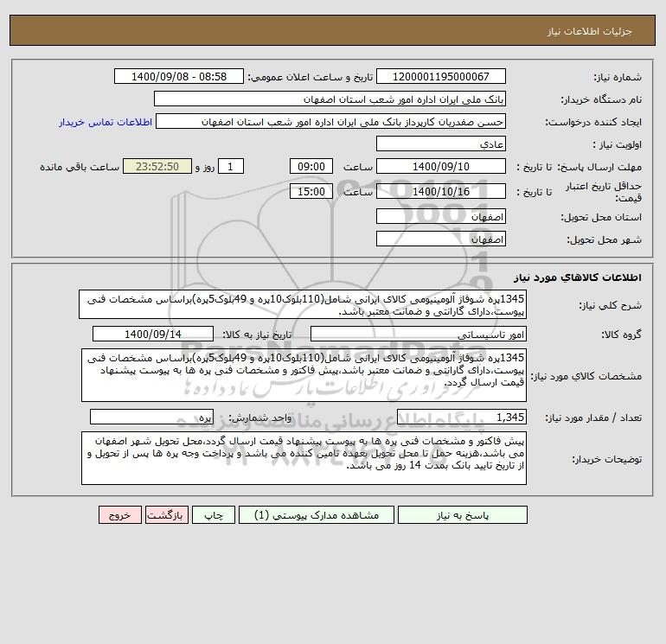Click the تاریخ و ساعت اعلان عمومی label
The image size is (666, 644).
coord(310,77)
